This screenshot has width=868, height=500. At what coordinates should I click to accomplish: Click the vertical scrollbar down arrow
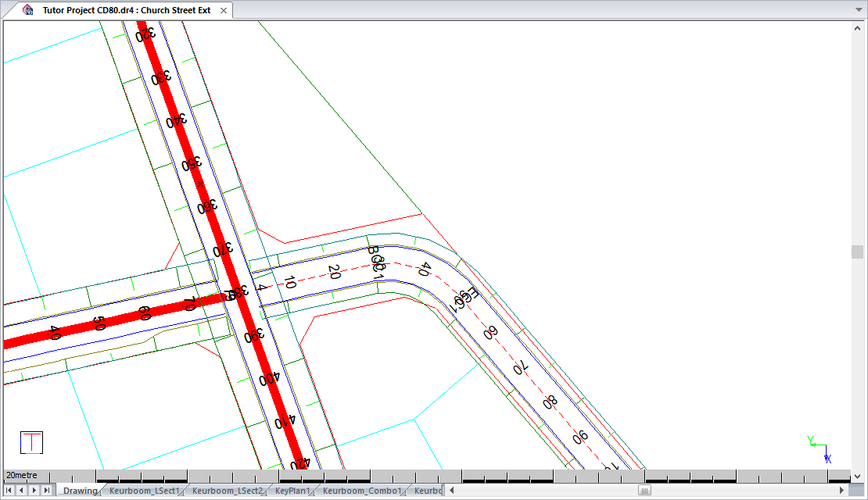(x=858, y=475)
